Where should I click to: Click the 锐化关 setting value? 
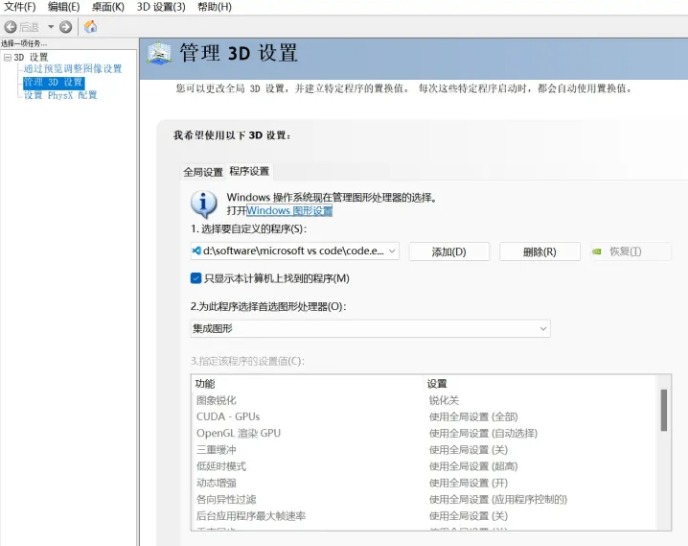(x=444, y=400)
